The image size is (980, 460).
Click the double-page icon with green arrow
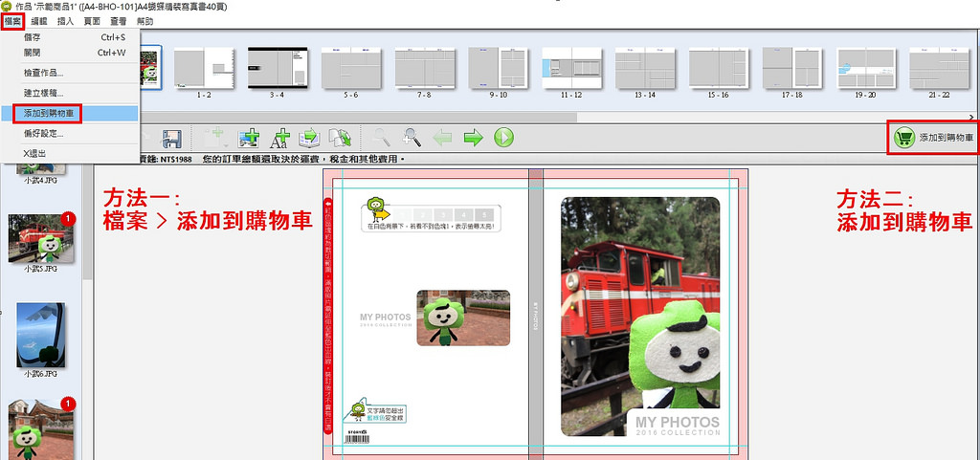point(339,139)
